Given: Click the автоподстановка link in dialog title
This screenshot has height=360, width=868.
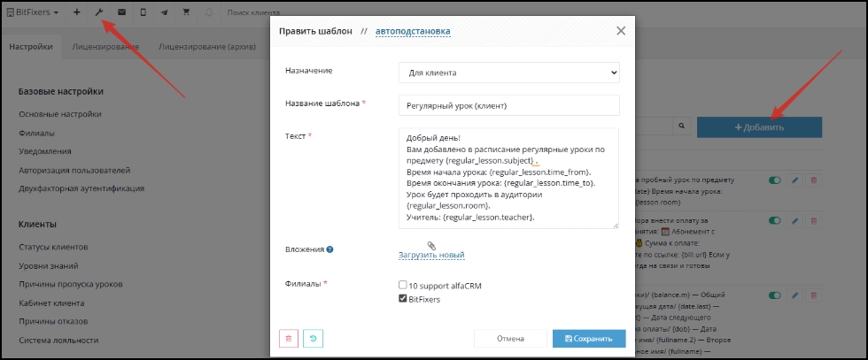Looking at the screenshot, I should 413,31.
